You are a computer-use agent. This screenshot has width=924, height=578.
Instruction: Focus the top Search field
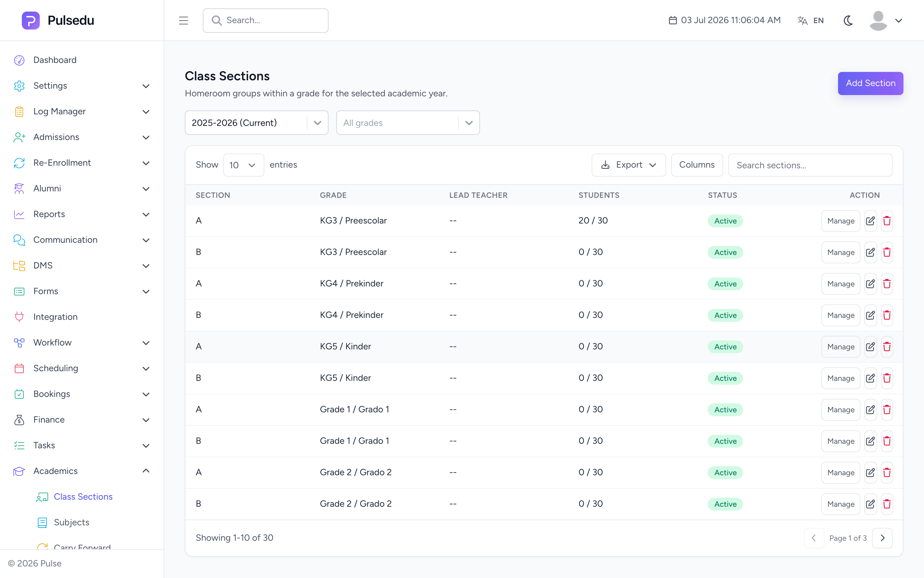[265, 20]
